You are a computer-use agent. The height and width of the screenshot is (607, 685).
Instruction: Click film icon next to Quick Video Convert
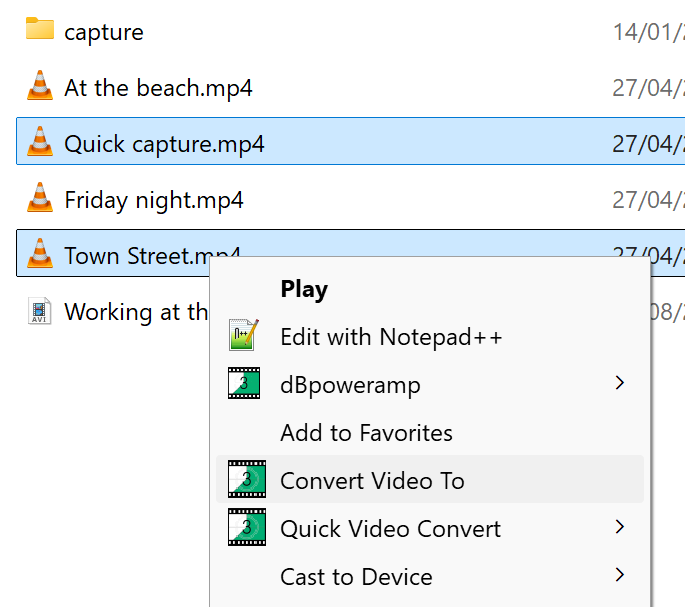[x=246, y=528]
